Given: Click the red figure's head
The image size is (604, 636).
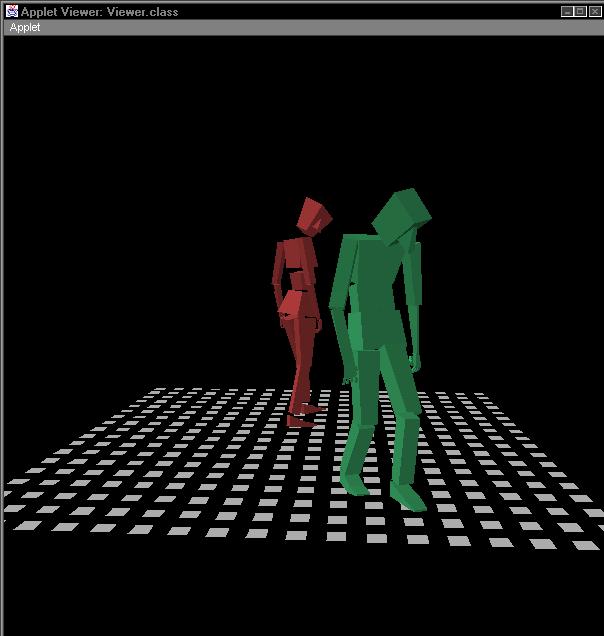Looking at the screenshot, I should 314,215.
